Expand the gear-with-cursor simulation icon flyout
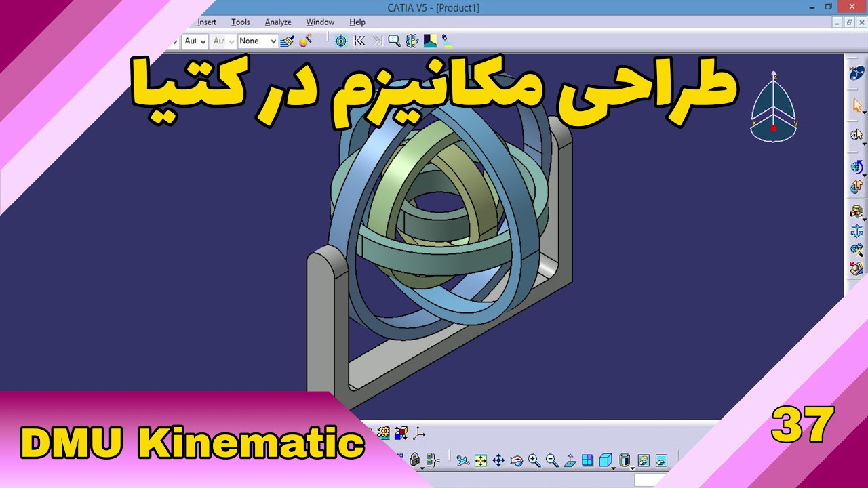Viewport: 868px width, 488px height. (x=865, y=143)
